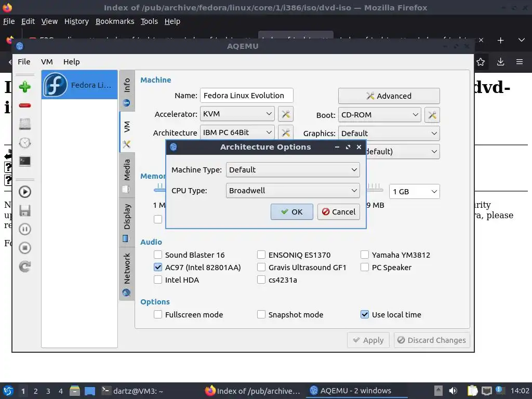
Task: Open Firefox History menu
Action: (x=77, y=21)
